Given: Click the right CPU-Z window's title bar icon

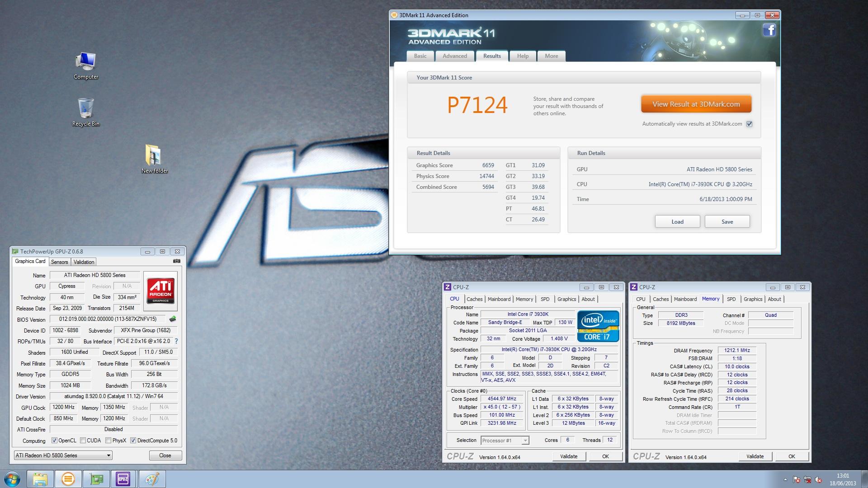Looking at the screenshot, I should click(634, 287).
